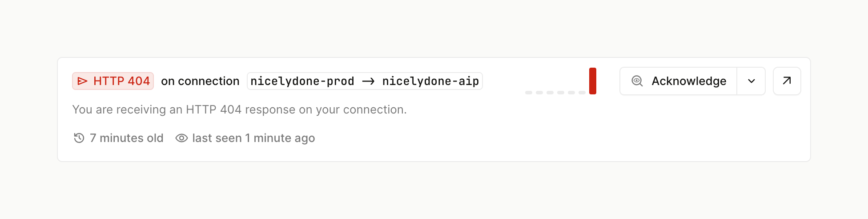This screenshot has width=868, height=219.
Task: Click the leftmost gray dash in the histogram
Action: 529,93
